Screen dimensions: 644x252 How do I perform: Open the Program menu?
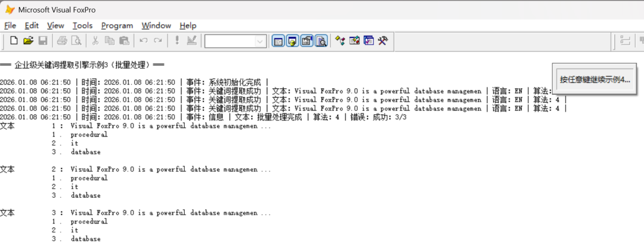pyautogui.click(x=117, y=26)
